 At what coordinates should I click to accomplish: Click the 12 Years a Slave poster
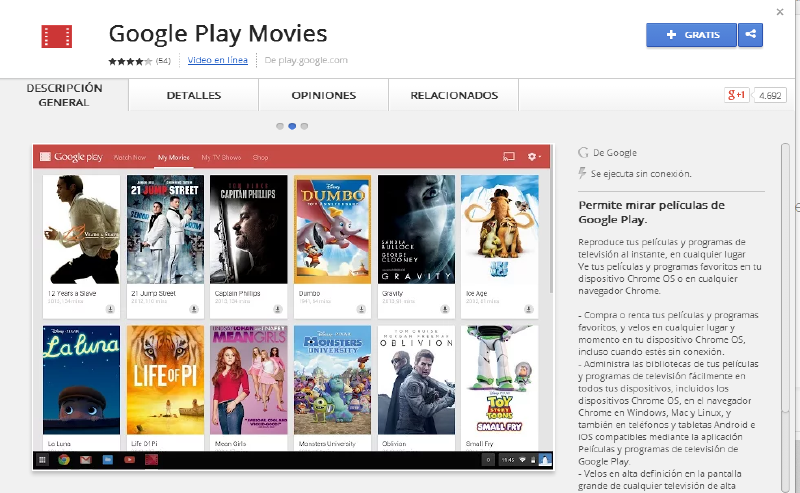tap(82, 229)
